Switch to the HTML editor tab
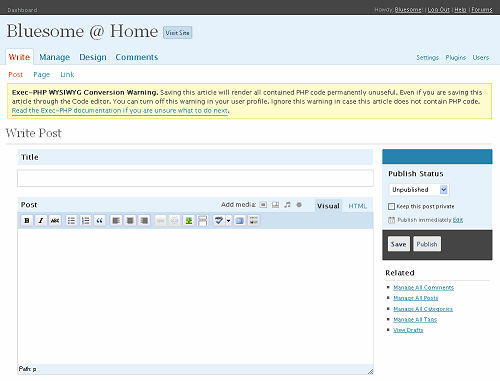500x381 pixels. tap(357, 206)
